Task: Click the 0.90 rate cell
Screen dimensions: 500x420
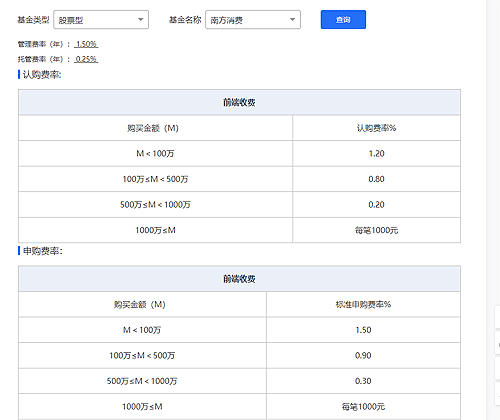Action: pyautogui.click(x=363, y=355)
